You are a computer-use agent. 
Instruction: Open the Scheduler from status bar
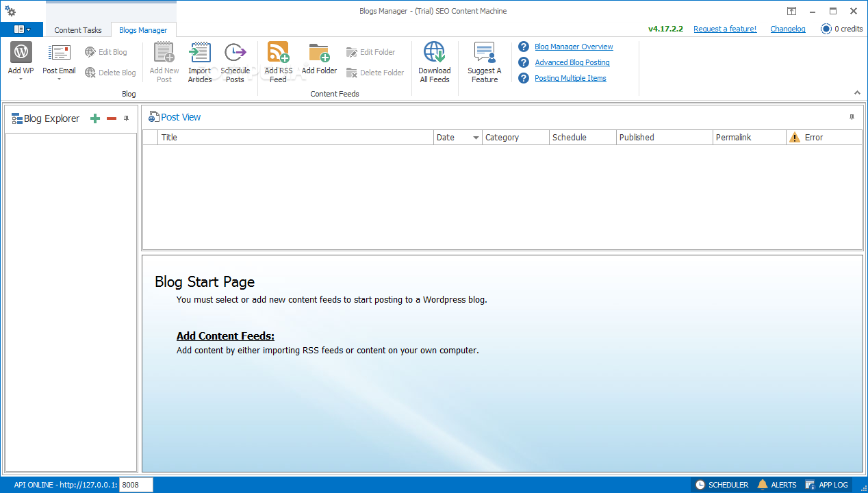click(x=722, y=485)
